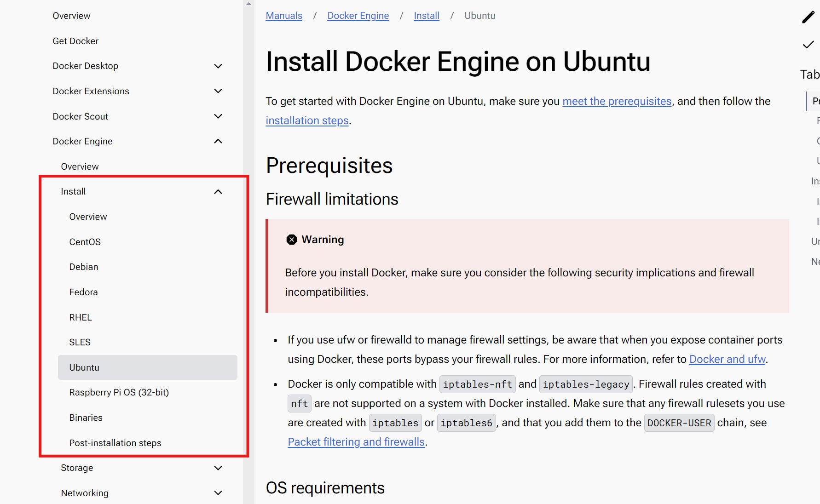Image resolution: width=820 pixels, height=504 pixels.
Task: Open the 'meet the prerequisites' link
Action: click(x=617, y=101)
